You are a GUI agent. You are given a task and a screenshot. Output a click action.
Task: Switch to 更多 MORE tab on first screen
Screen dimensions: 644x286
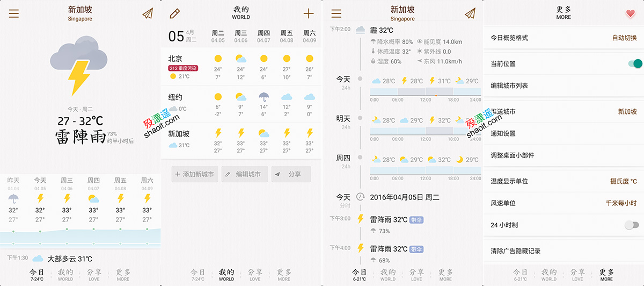pyautogui.click(x=123, y=275)
